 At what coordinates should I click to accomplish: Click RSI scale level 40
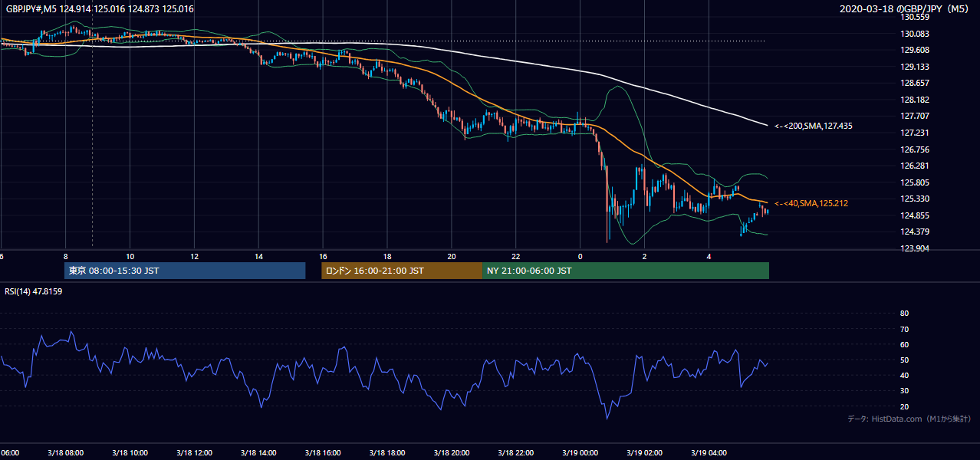[x=904, y=375]
